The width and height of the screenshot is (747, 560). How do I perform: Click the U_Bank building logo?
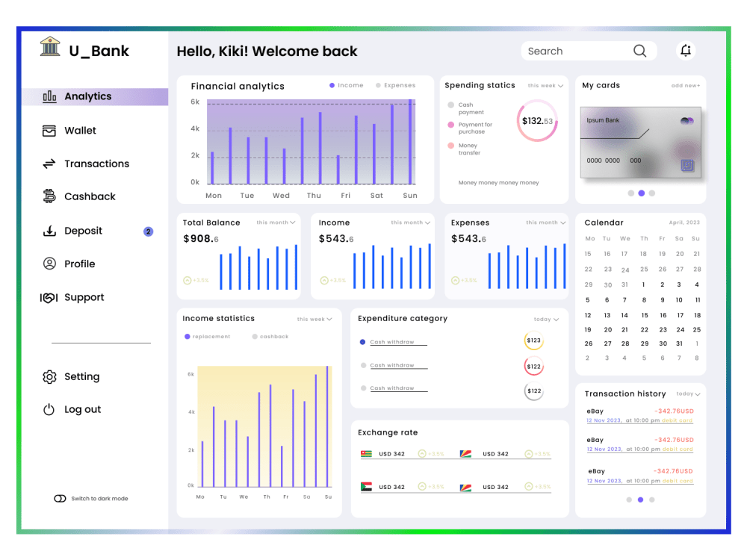(x=50, y=46)
